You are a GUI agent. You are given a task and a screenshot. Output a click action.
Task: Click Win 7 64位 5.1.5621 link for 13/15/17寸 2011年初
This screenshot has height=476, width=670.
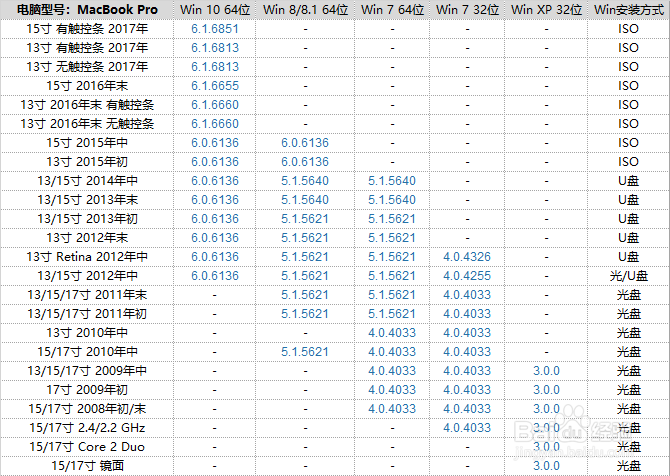pyautogui.click(x=392, y=314)
